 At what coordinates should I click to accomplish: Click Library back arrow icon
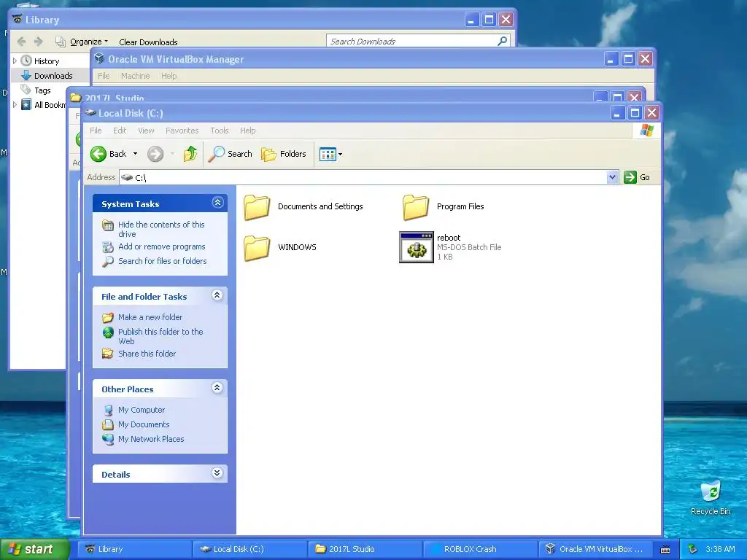tap(21, 42)
